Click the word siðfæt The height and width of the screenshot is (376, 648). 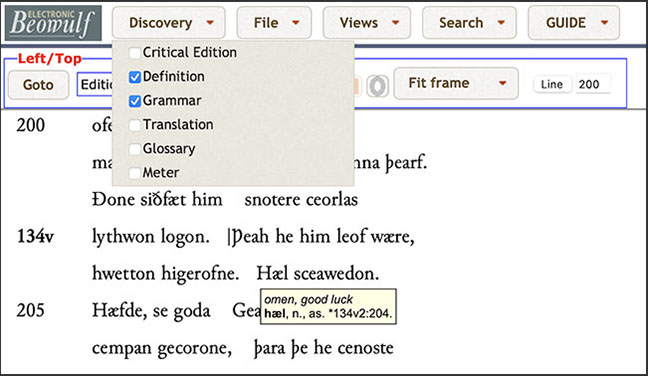[x=163, y=200]
